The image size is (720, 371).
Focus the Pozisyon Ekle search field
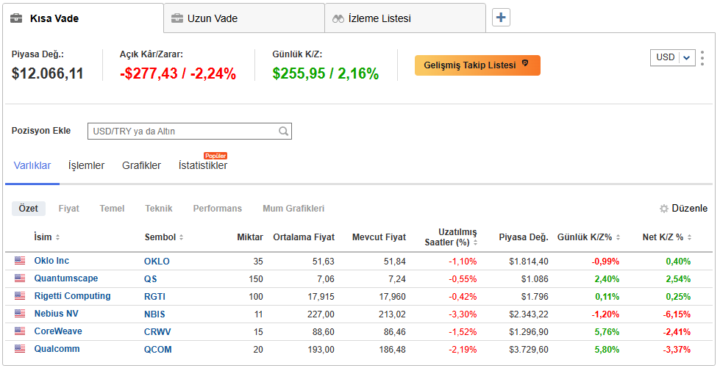[x=189, y=131]
